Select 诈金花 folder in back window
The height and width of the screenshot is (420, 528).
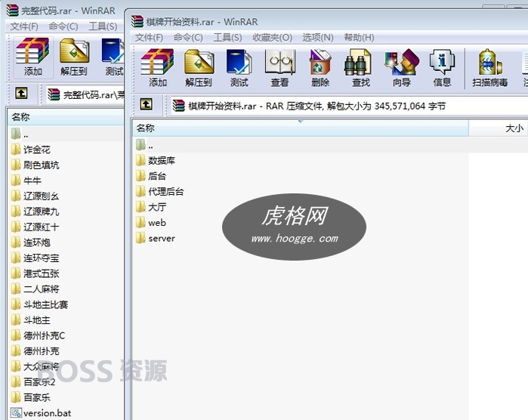(31, 150)
